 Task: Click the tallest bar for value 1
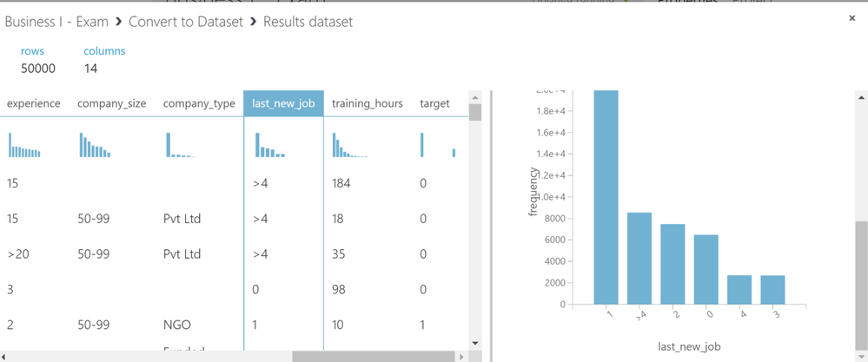(x=606, y=197)
